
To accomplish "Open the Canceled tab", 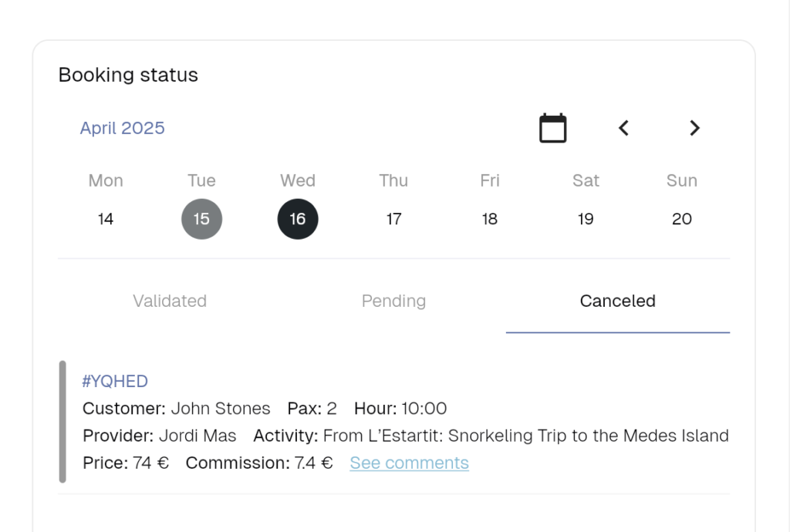I will click(x=618, y=301).
